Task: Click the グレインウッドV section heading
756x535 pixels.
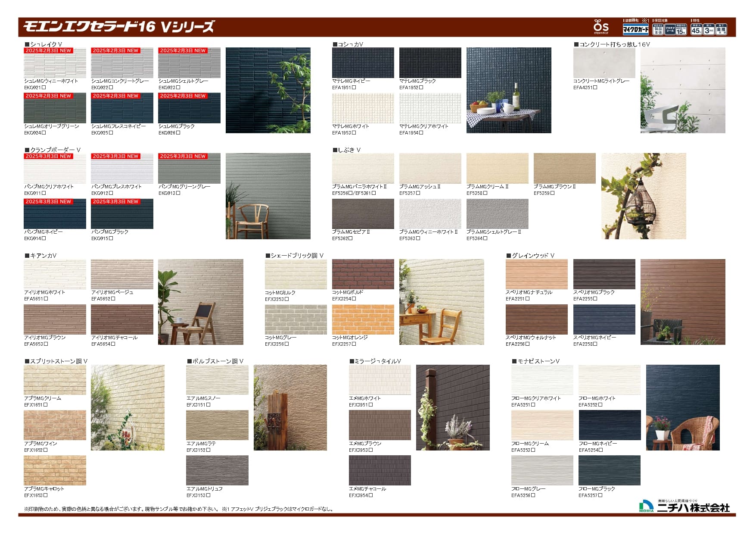Action: 530,255
